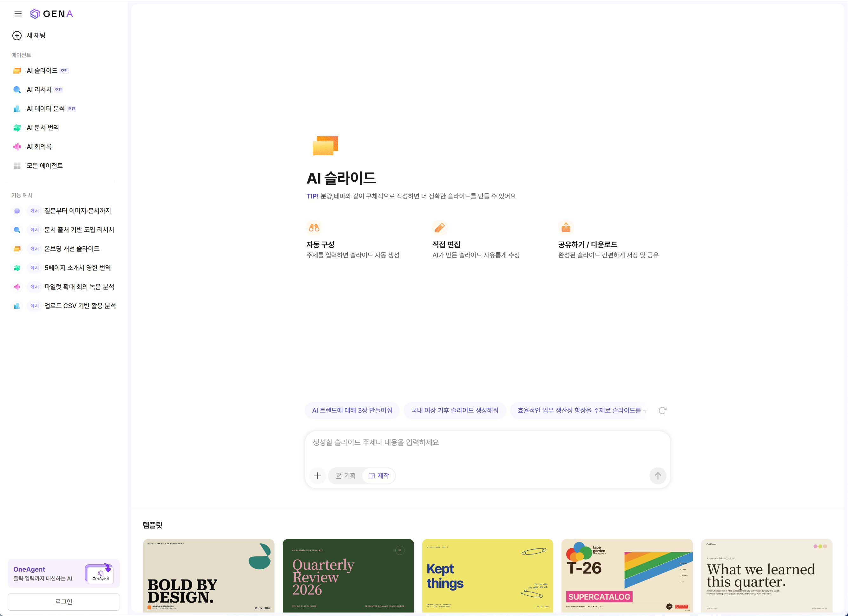Click the 공유하기 / 다운로드 heading

pos(588,245)
